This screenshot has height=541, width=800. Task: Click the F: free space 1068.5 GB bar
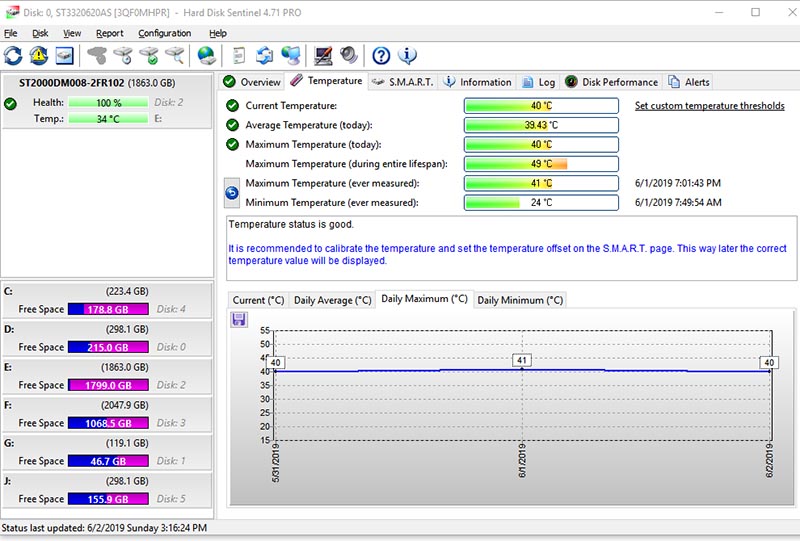point(108,423)
